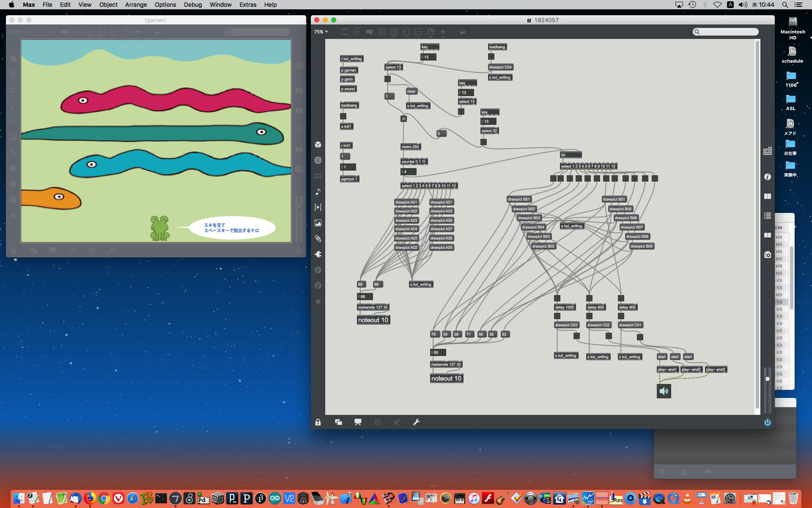This screenshot has width=812, height=508.
Task: Toggle the X checkbox above metro 250
Action: coord(403,119)
